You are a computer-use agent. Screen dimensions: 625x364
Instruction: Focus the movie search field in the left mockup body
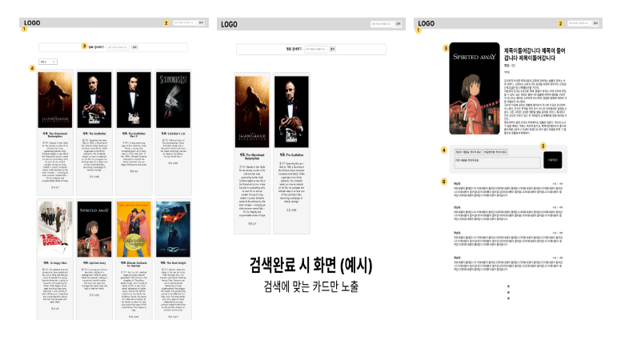click(x=118, y=47)
